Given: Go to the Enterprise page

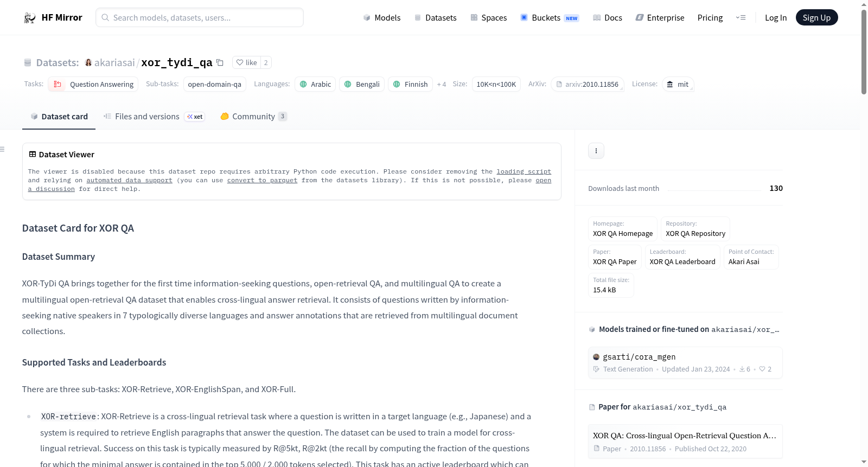Looking at the screenshot, I should (660, 18).
